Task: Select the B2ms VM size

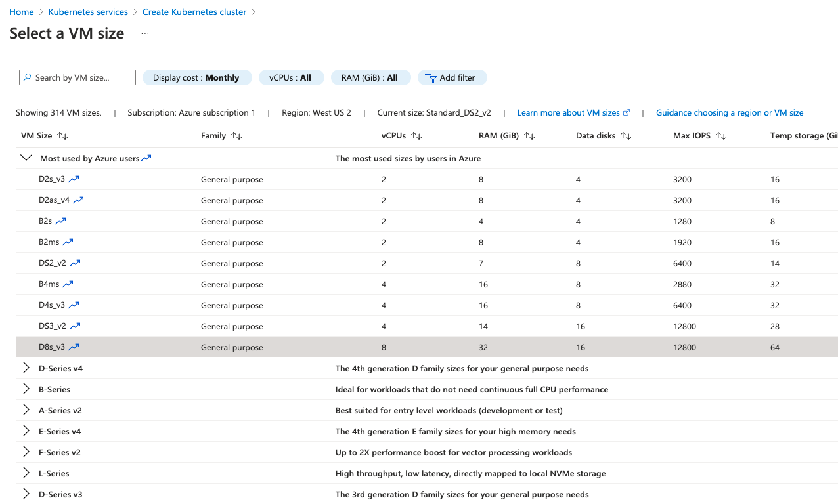Action: (49, 242)
